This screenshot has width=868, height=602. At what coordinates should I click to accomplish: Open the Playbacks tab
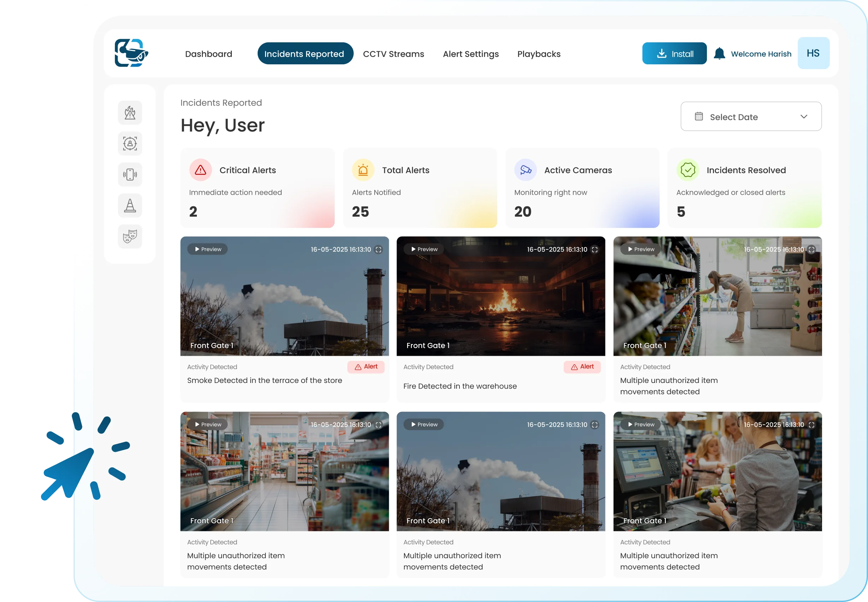click(538, 54)
